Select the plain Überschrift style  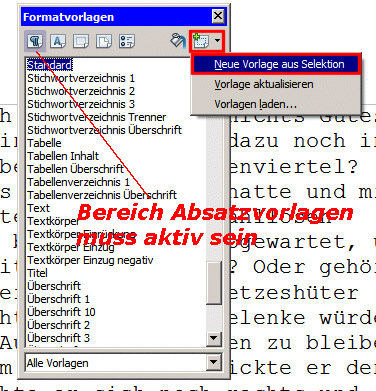[54, 286]
